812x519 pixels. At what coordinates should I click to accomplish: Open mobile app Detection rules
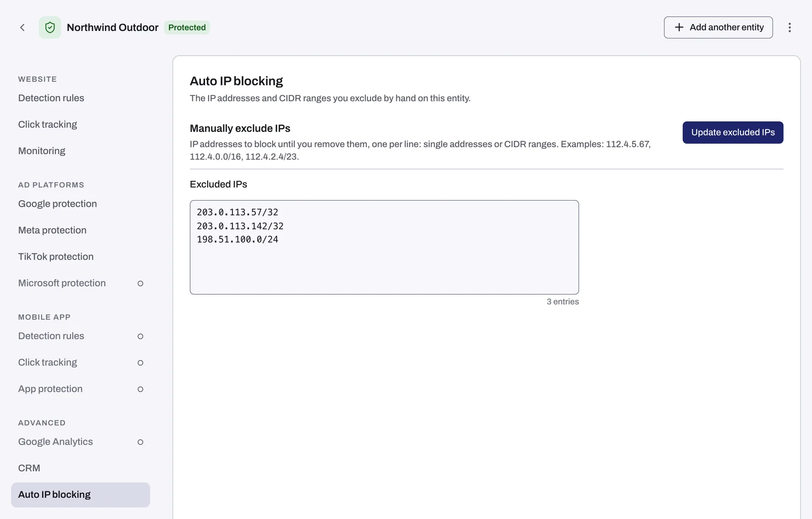pos(51,336)
